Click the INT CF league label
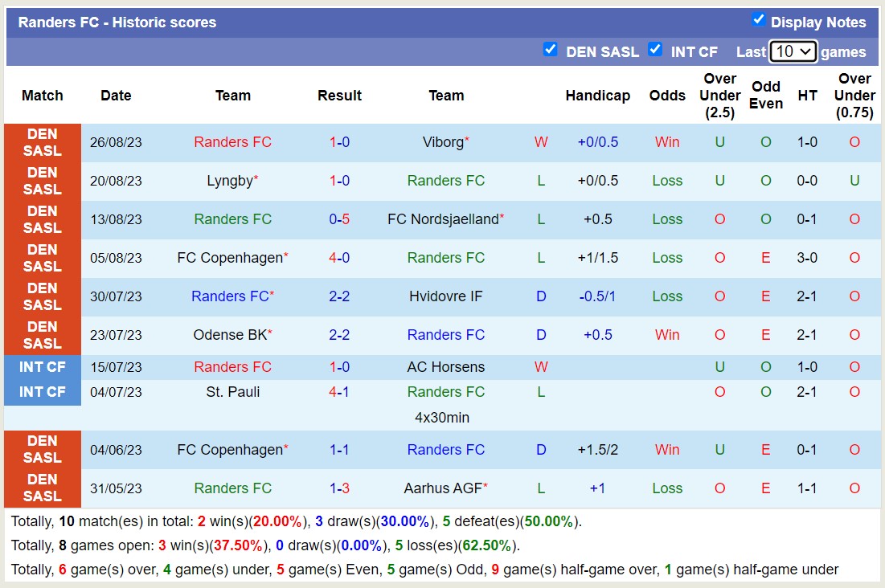This screenshot has height=588, width=885. click(42, 367)
